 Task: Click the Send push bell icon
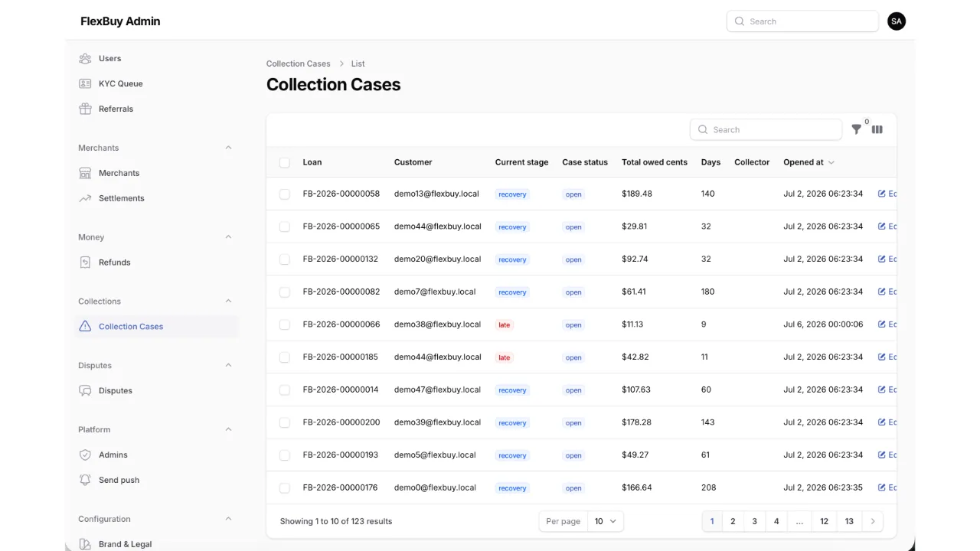(x=85, y=480)
